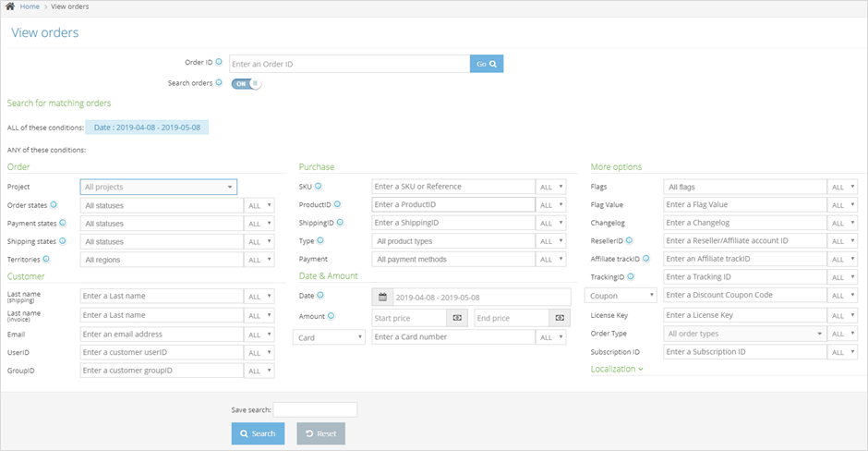Expand the Localization section
Image resolution: width=868 pixels, height=451 pixels.
(x=617, y=369)
